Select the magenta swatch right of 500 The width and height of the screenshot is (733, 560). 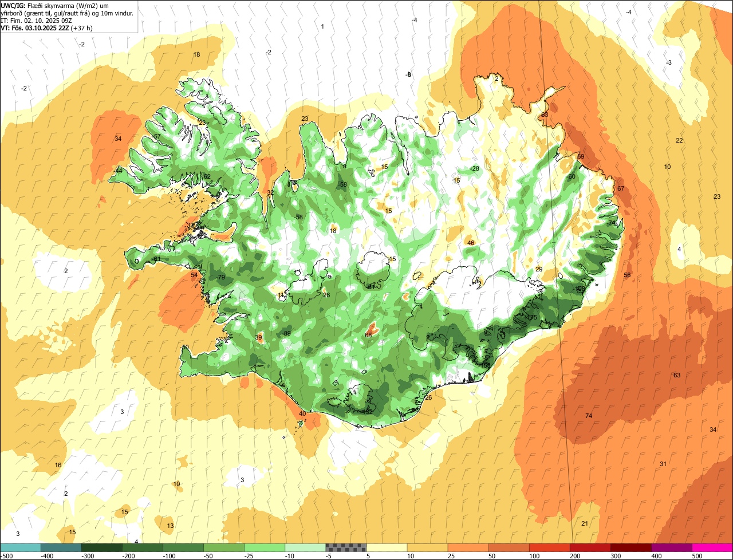tap(712, 547)
